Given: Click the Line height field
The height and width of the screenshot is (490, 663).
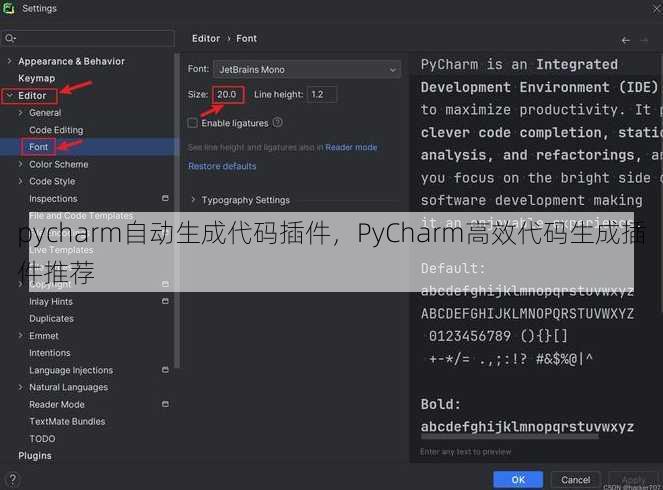Looking at the screenshot, I should click(322, 94).
